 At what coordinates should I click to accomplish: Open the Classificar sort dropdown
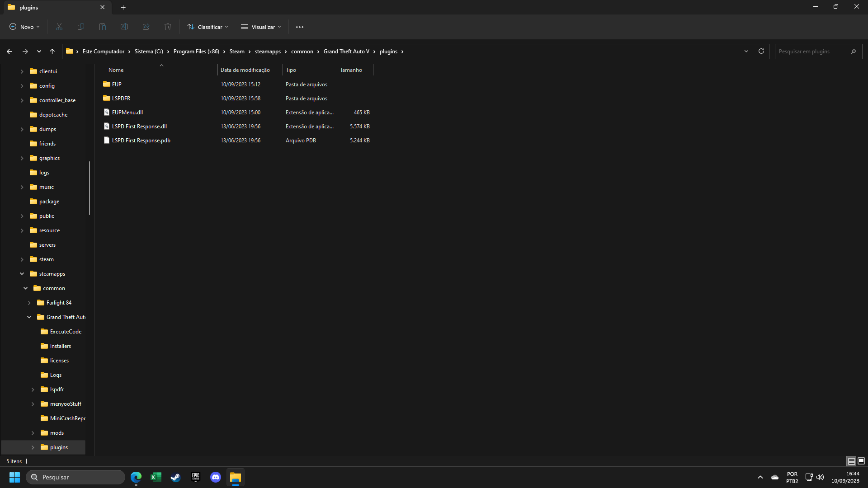(208, 27)
